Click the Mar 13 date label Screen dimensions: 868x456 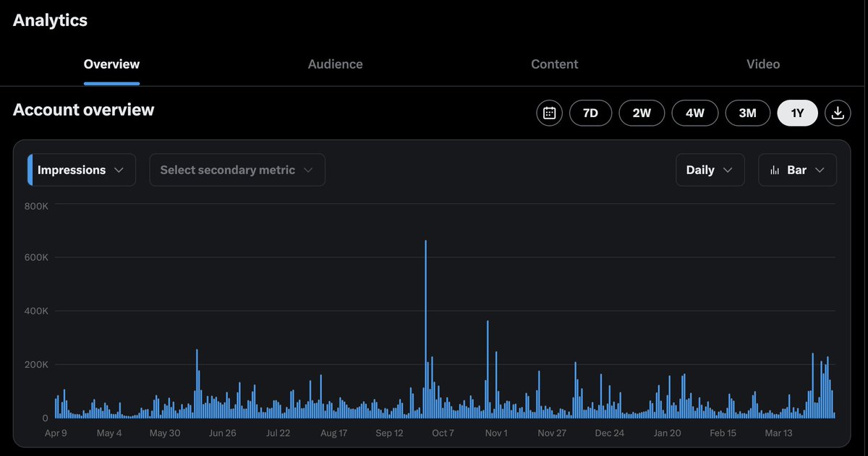(778, 433)
